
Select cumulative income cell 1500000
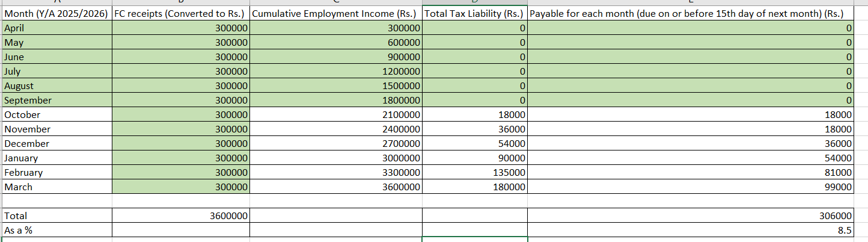point(336,86)
